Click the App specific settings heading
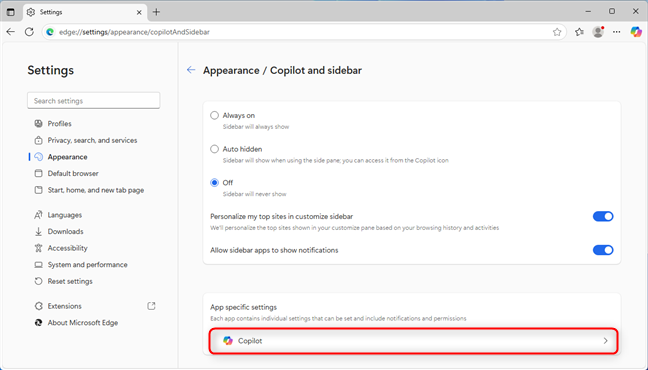 243,307
